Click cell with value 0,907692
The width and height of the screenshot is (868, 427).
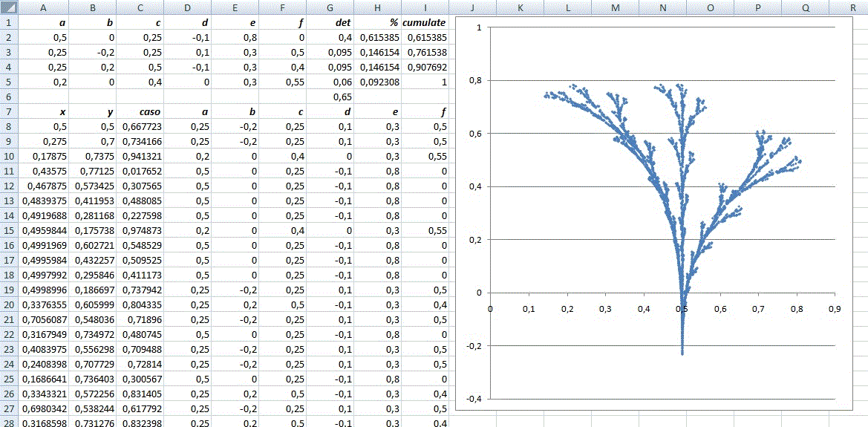coord(425,68)
